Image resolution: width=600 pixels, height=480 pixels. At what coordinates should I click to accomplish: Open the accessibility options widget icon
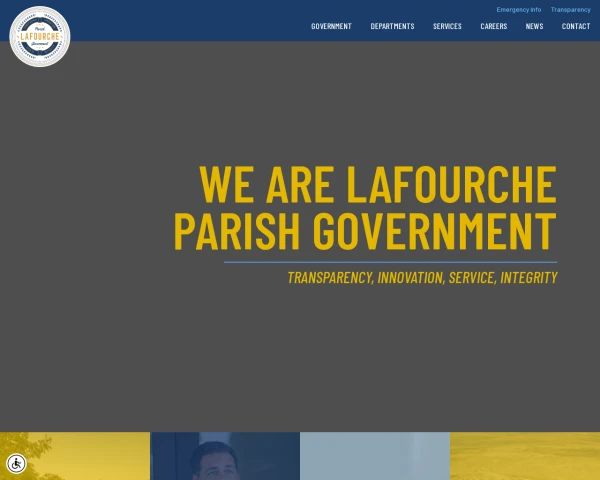(16, 464)
